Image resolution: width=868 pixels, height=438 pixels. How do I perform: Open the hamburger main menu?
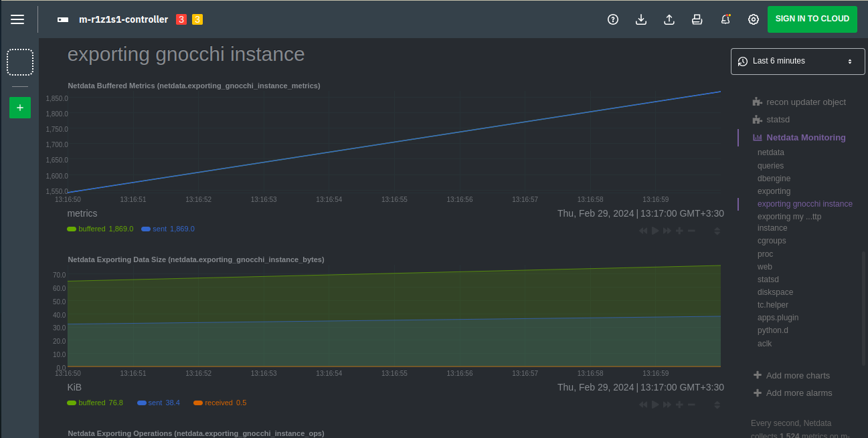point(17,19)
